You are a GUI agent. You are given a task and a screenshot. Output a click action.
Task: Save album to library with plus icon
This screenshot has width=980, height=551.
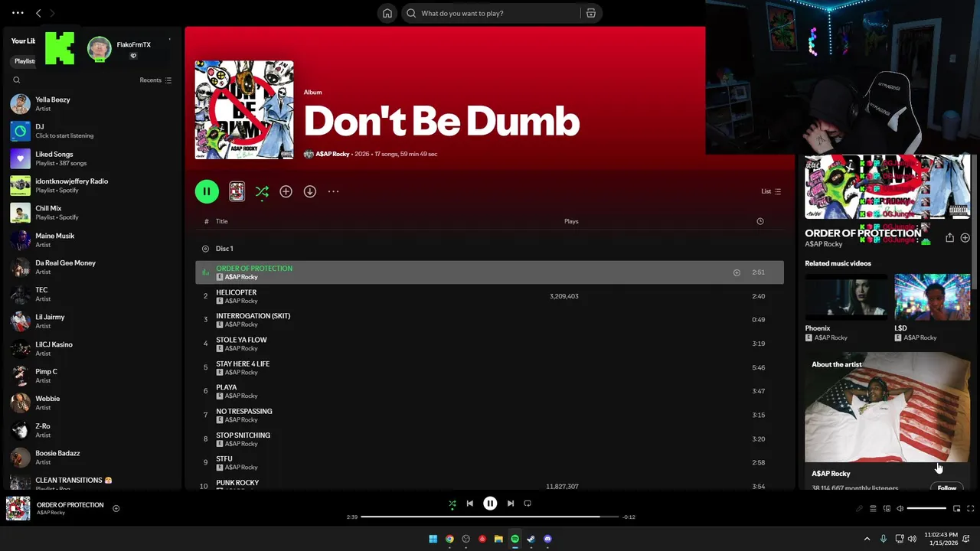pyautogui.click(x=286, y=191)
